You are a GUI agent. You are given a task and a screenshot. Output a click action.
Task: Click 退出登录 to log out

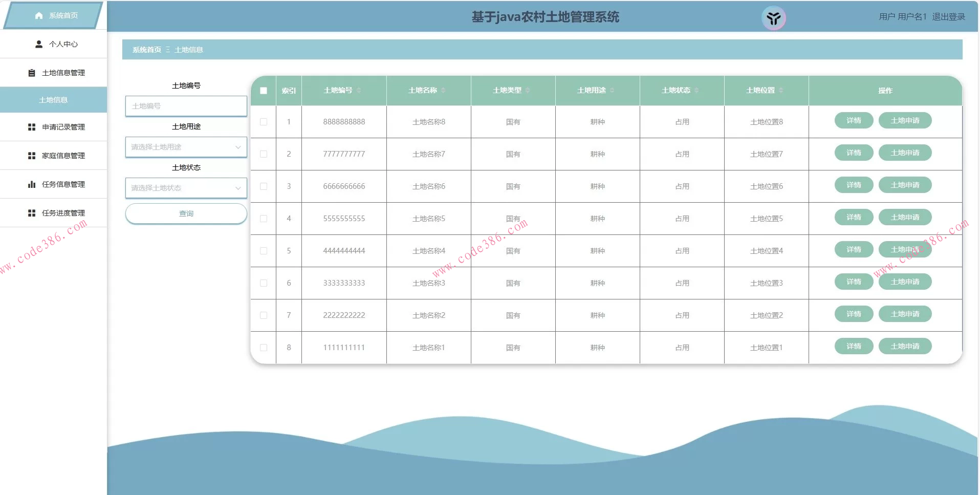coord(948,17)
